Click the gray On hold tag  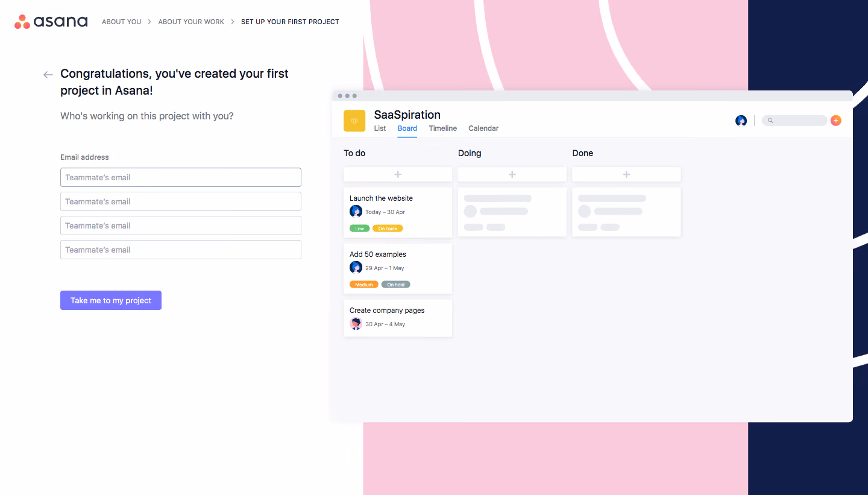coord(395,285)
